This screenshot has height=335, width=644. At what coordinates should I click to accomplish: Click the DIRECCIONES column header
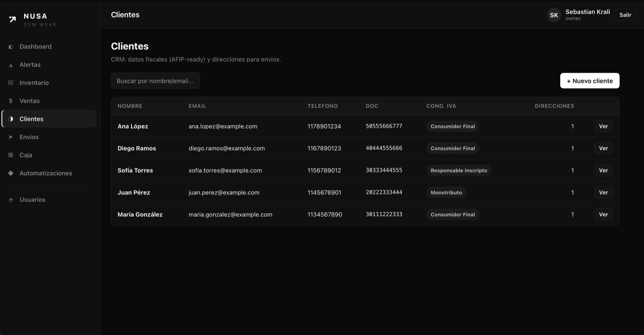pos(554,106)
